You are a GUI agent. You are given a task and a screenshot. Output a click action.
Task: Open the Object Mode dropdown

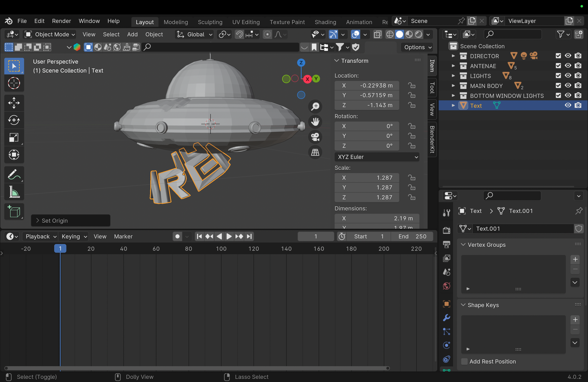49,34
